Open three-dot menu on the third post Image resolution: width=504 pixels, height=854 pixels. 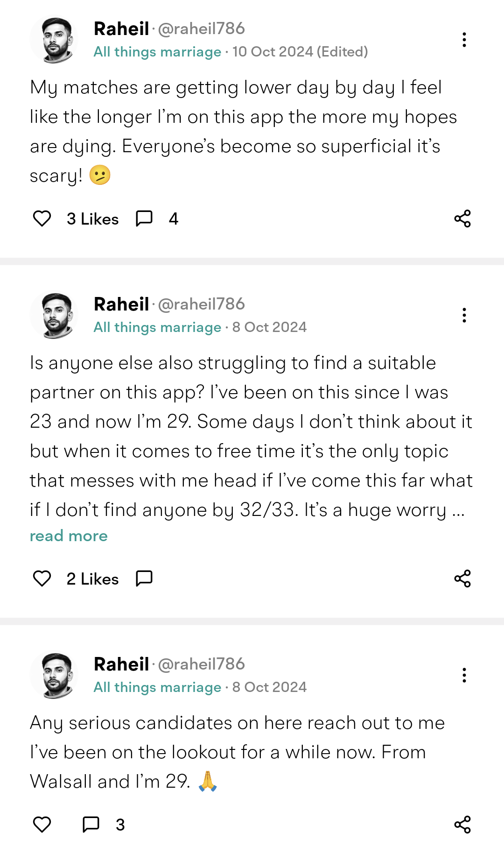point(464,675)
